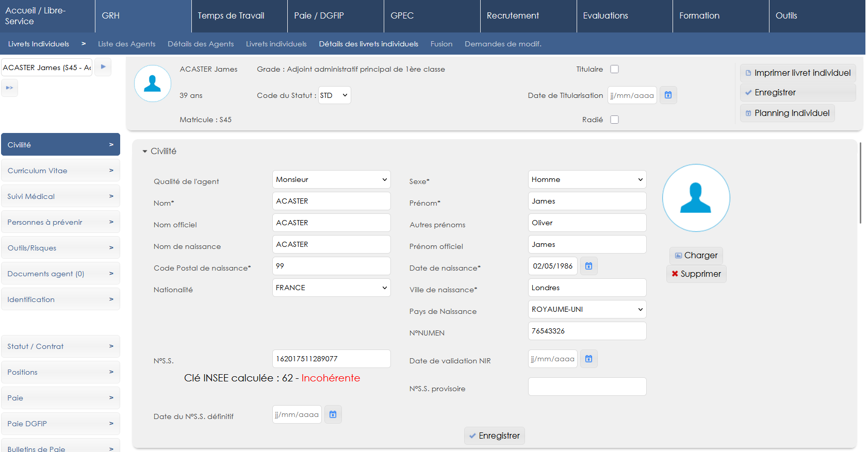Open calendar picker for Date de naissance
The width and height of the screenshot is (868, 452).
point(588,266)
